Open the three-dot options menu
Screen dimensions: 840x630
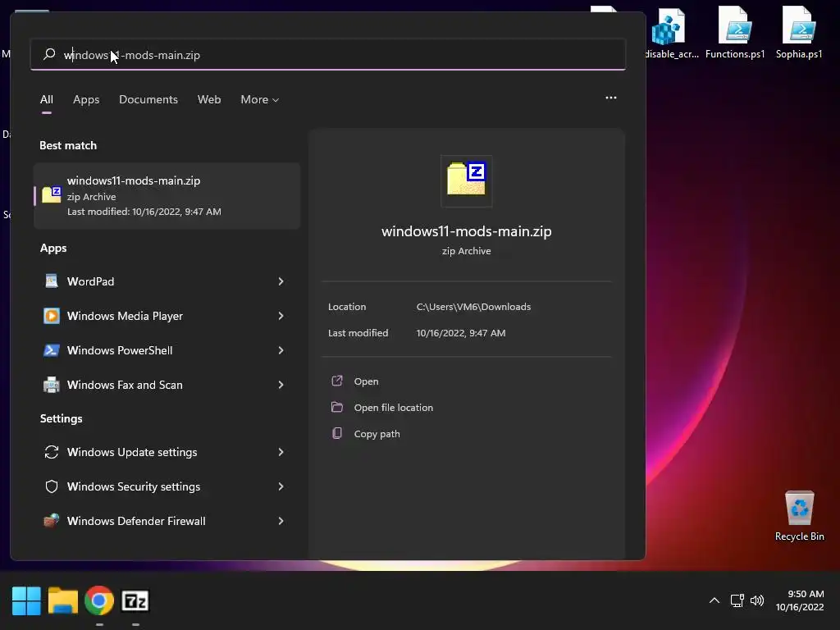(x=610, y=98)
